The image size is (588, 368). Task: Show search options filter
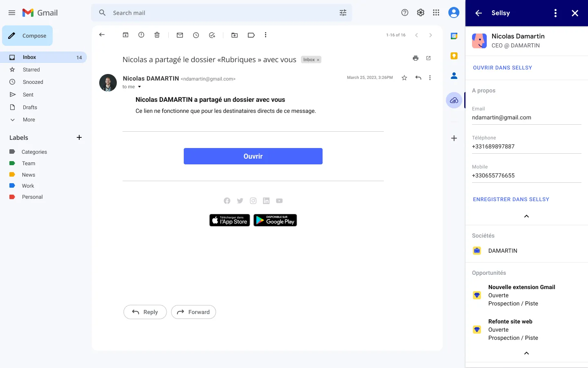343,13
